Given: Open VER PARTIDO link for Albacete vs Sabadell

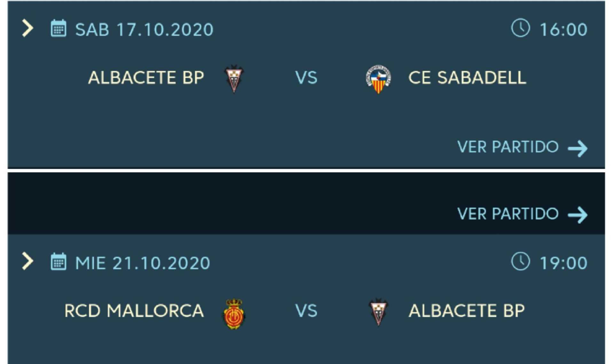Looking at the screenshot, I should click(508, 147).
